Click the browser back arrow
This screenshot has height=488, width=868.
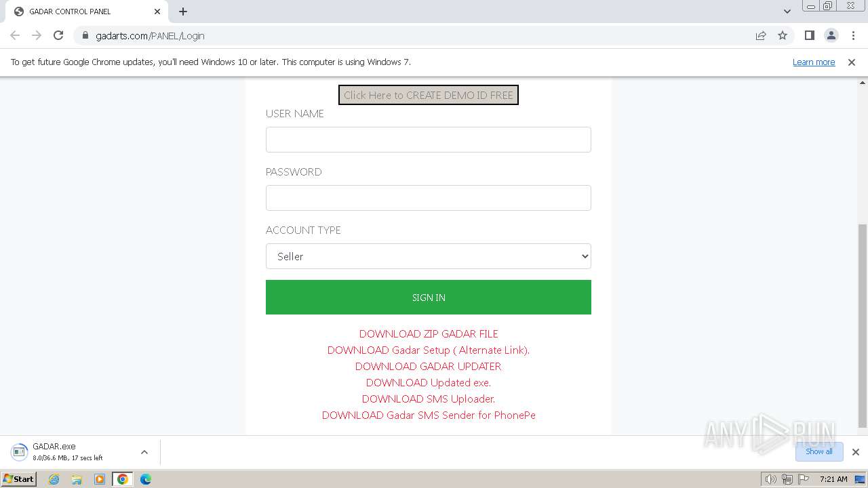pos(15,35)
